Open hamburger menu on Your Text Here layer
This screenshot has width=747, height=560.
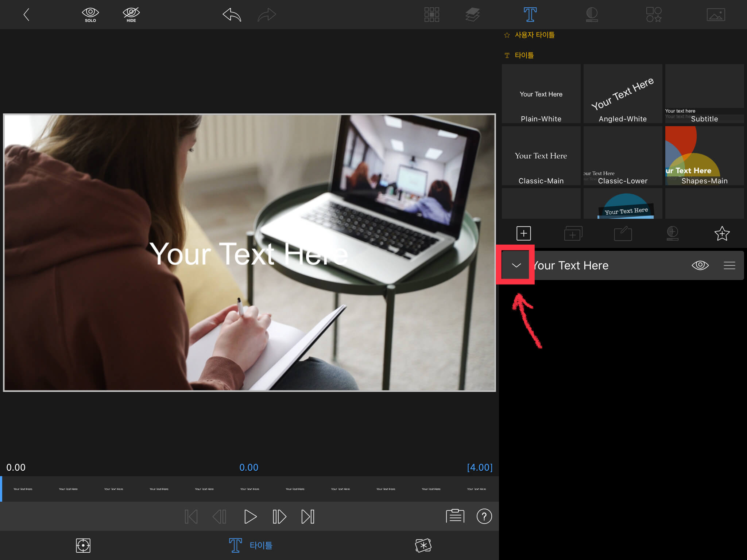click(x=729, y=265)
